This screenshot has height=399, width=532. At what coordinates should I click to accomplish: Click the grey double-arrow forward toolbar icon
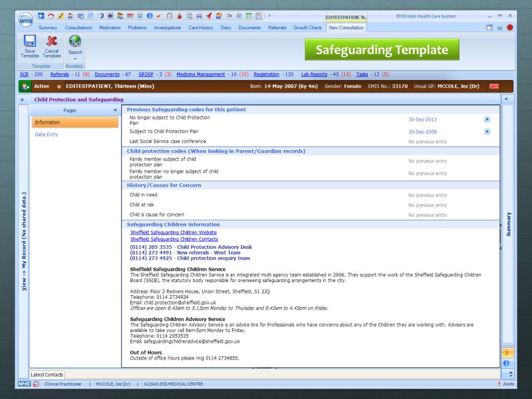tap(229, 16)
